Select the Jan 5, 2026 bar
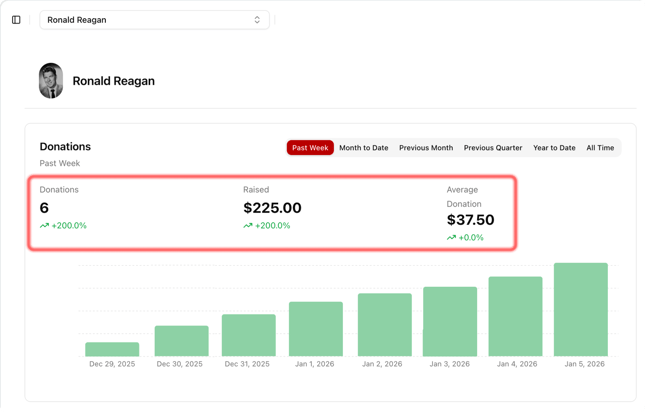The height and width of the screenshot is (412, 645). (x=581, y=309)
